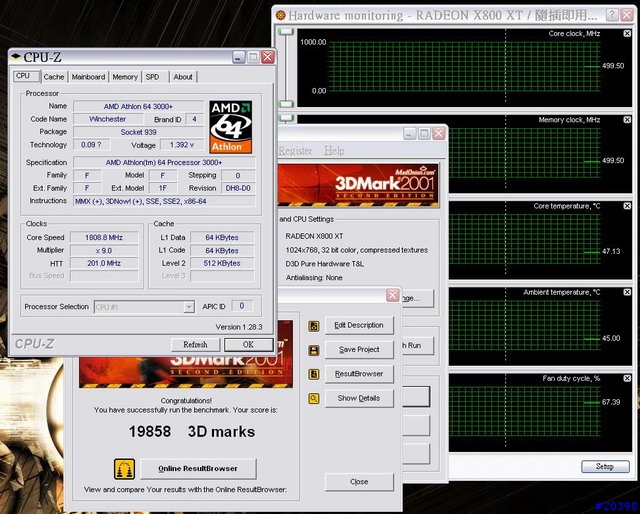Click the RADEON X800 XT text in 3DMark
This screenshot has width=640, height=514.
click(314, 236)
